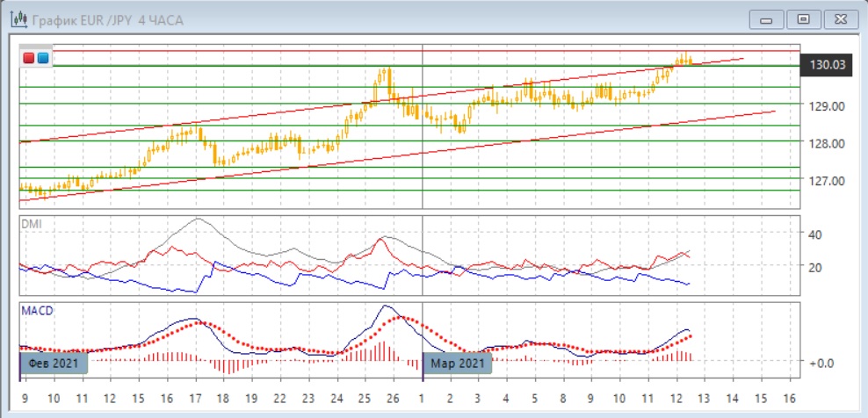Click the DMI indicator label

31,224
